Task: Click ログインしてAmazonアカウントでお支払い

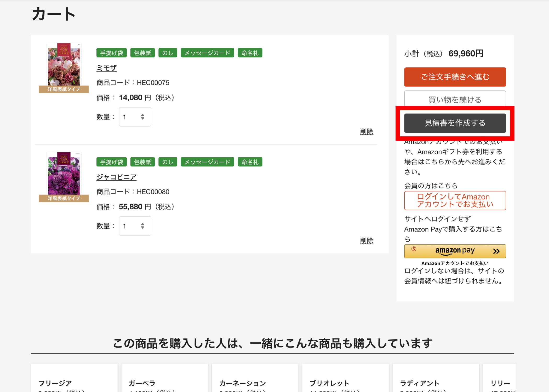Action: [x=455, y=200]
